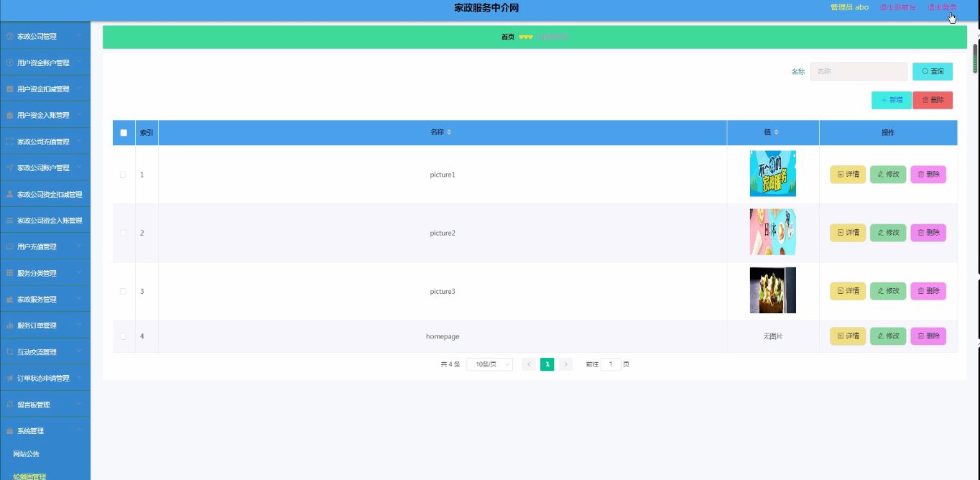Click the 家政公司充值管理 sidebar icon

tap(9, 142)
